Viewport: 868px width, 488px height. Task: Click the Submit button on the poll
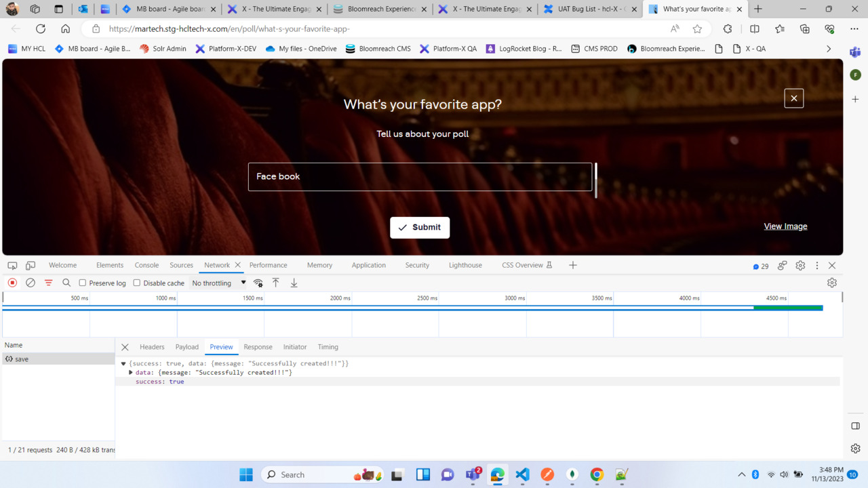(420, 228)
